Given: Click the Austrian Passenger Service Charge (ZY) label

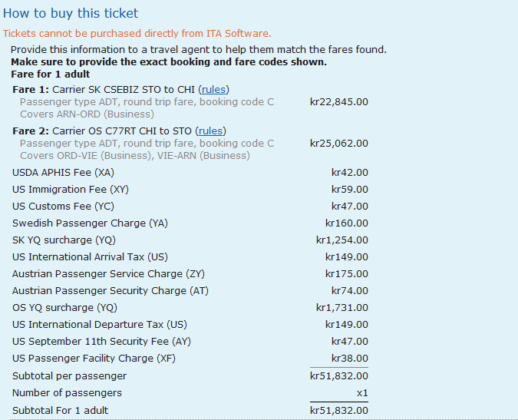Looking at the screenshot, I should [x=108, y=274].
